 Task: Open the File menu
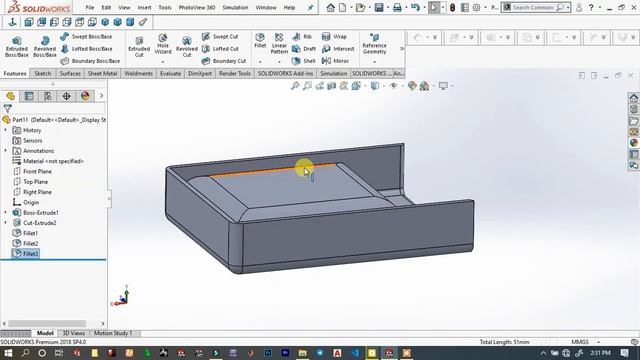point(90,7)
